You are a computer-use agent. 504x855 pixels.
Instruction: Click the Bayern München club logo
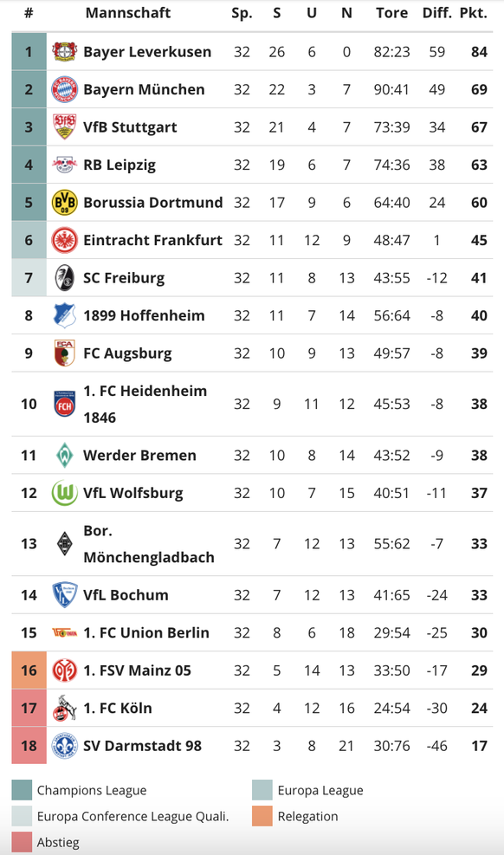click(x=64, y=89)
